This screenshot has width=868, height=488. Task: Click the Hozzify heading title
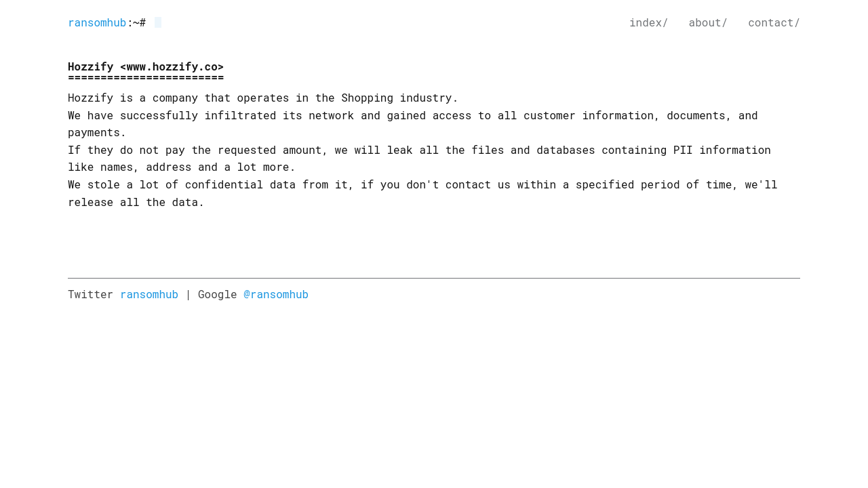point(91,66)
